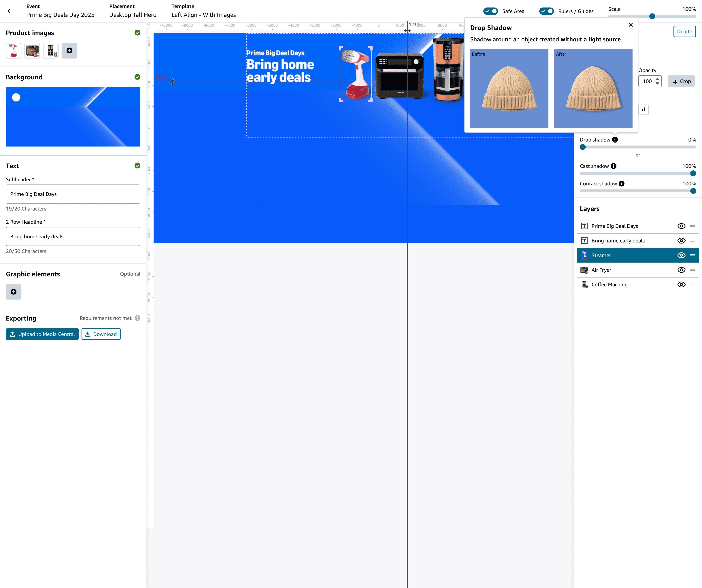Hide the Air Fryer layer
The width and height of the screenshot is (702, 588).
tap(681, 270)
